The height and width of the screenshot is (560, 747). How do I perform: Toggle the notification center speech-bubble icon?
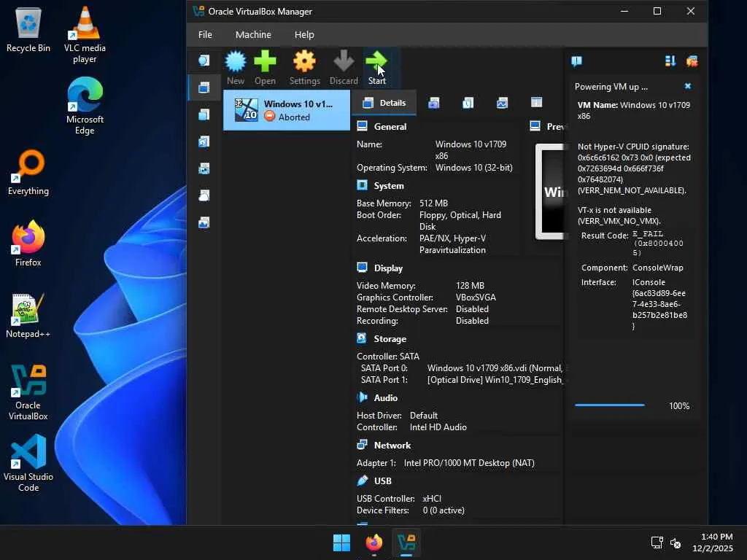[576, 61]
